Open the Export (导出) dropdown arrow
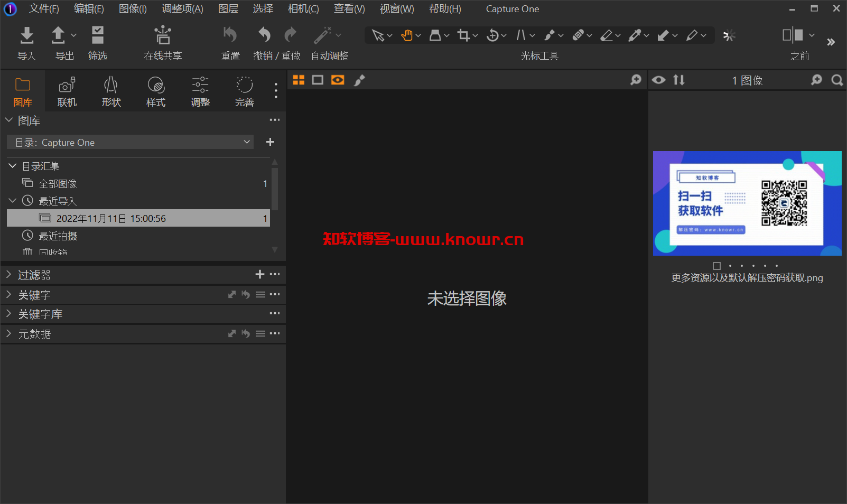This screenshot has width=847, height=504. tap(73, 35)
